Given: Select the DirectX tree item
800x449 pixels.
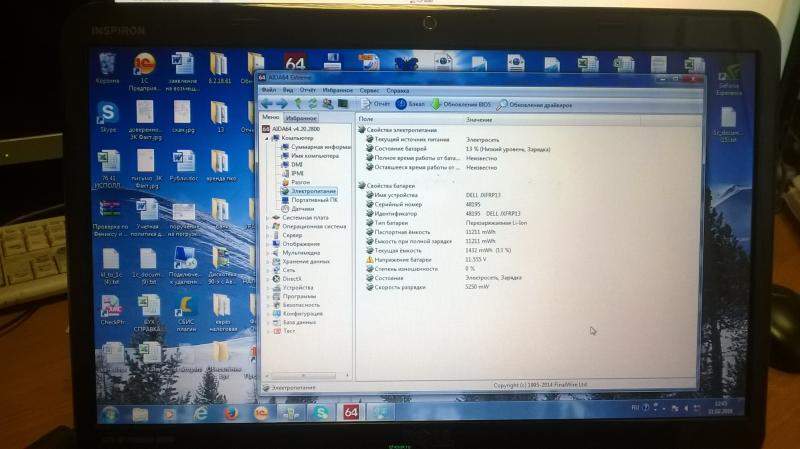Looking at the screenshot, I should 292,279.
